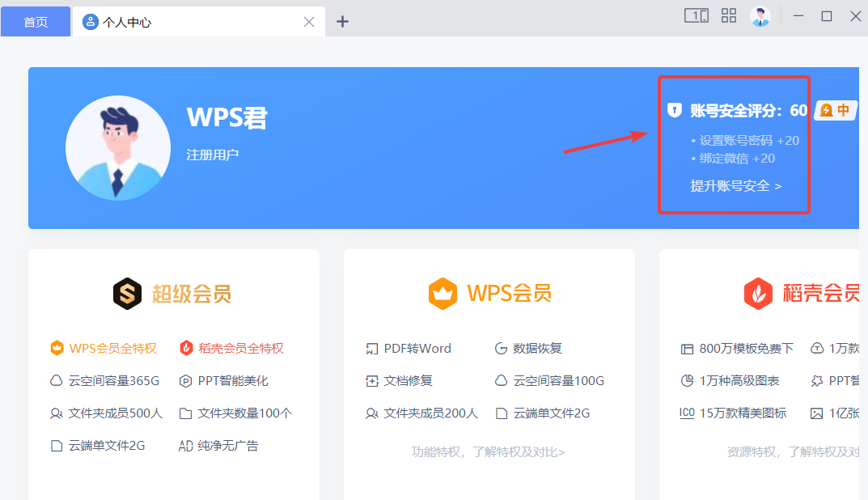Click the file icon in 超级会员 云端单文件2G
Screen dimensions: 868x500
point(57,446)
